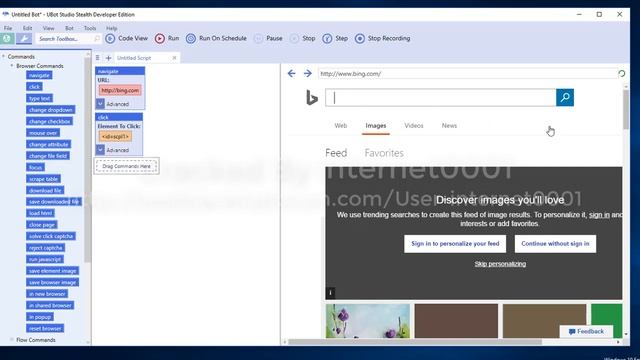Select the reset browser command
This screenshot has width=640, height=360.
[x=45, y=328]
